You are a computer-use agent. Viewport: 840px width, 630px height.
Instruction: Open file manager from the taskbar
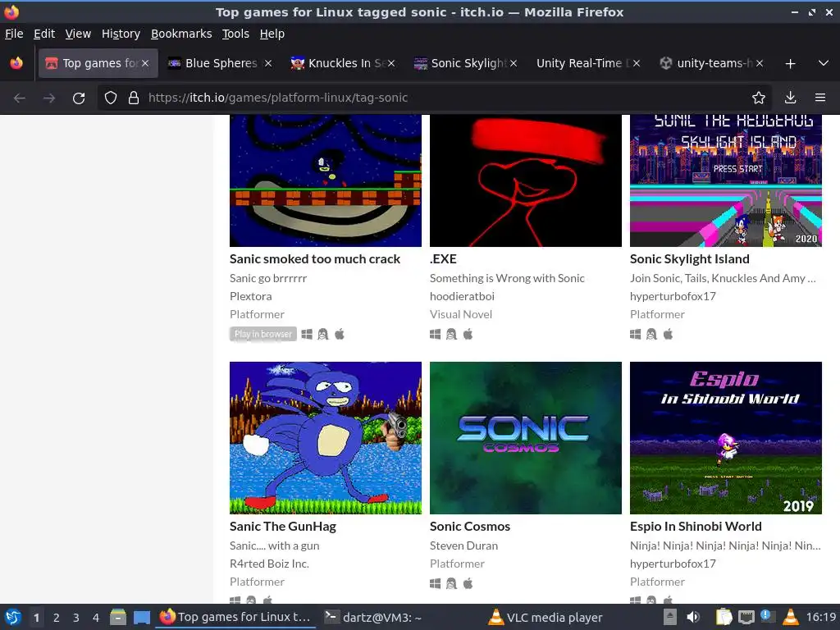coord(118,617)
